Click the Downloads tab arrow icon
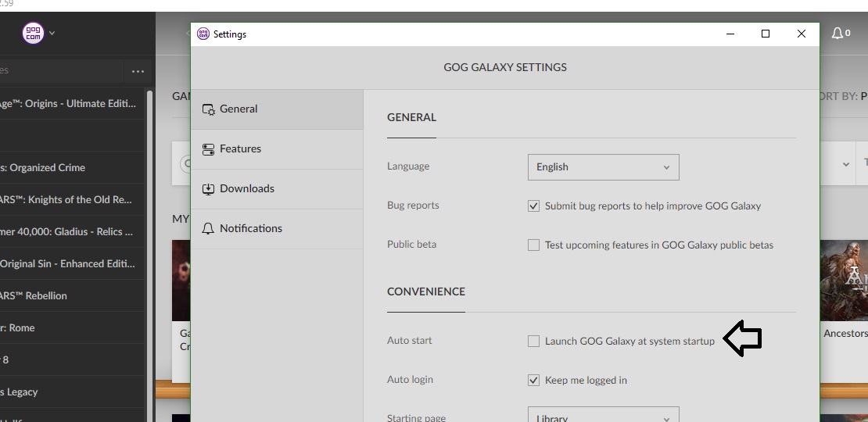 tap(208, 189)
